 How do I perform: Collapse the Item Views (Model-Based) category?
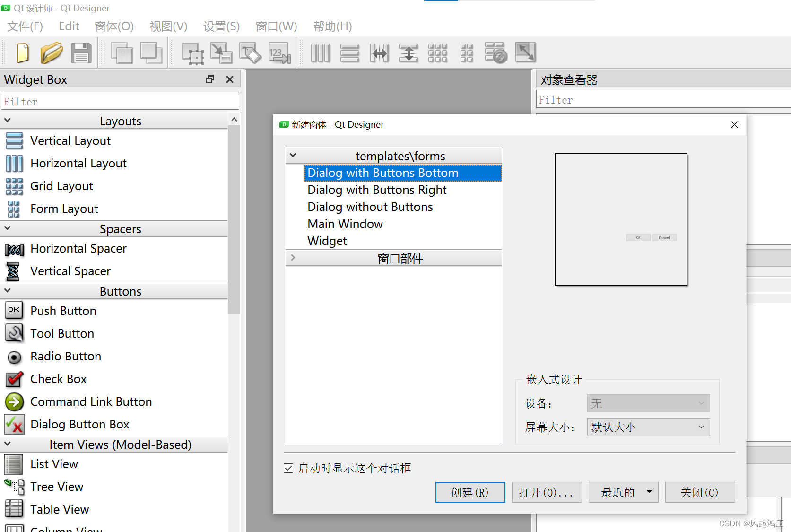(8, 444)
